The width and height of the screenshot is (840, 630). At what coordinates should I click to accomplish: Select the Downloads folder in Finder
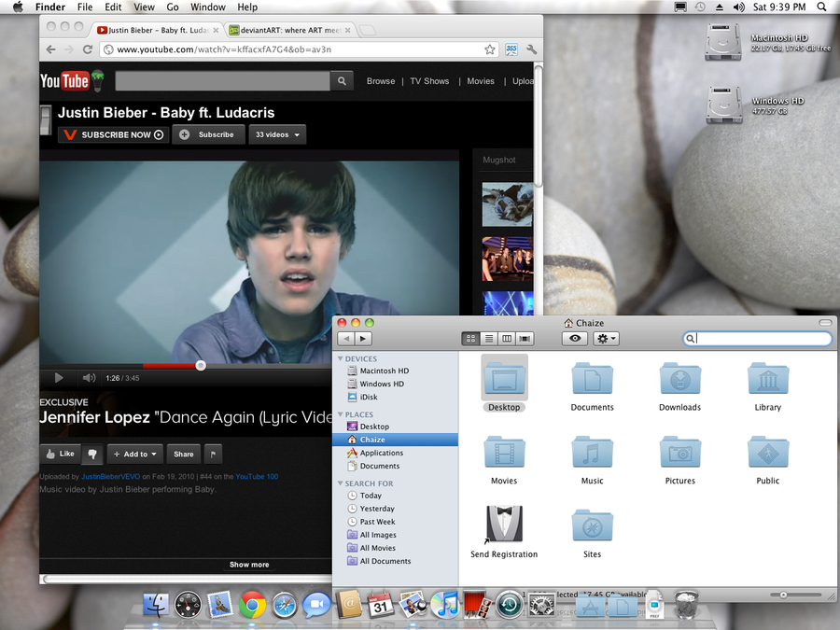[679, 386]
